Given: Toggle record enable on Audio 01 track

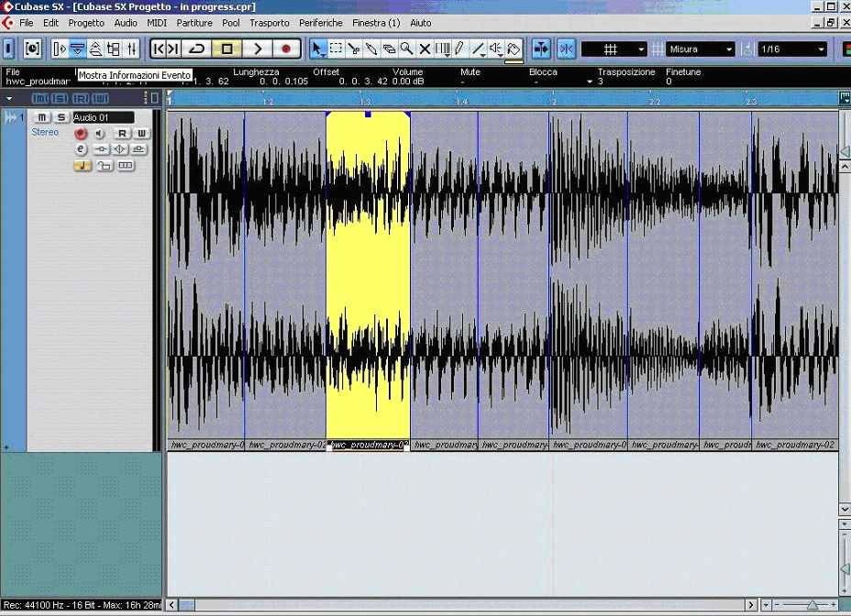Looking at the screenshot, I should (81, 134).
